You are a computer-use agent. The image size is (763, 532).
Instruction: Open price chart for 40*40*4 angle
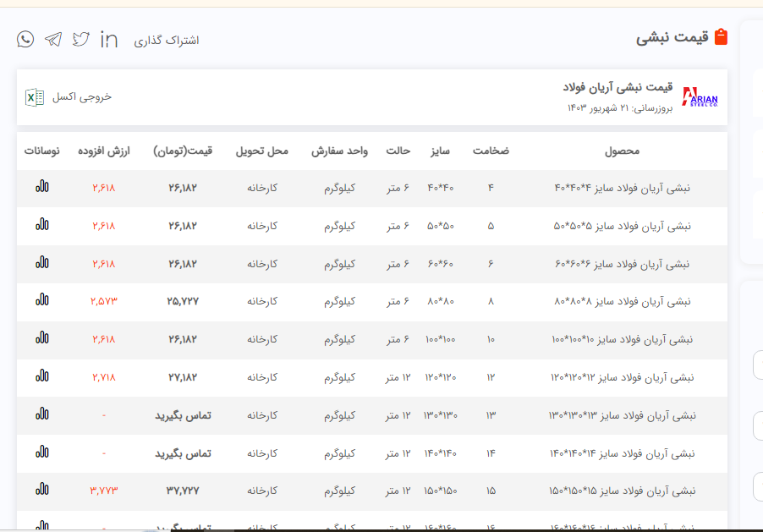42,187
